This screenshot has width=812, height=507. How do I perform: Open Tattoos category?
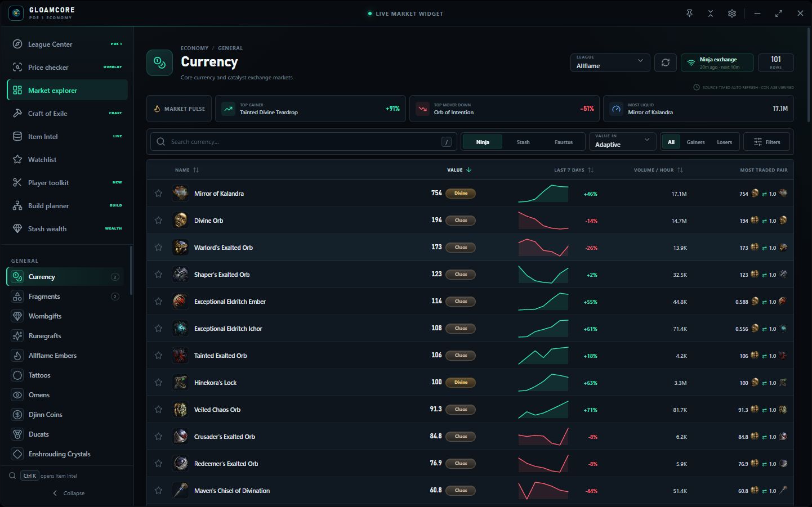pyautogui.click(x=65, y=375)
